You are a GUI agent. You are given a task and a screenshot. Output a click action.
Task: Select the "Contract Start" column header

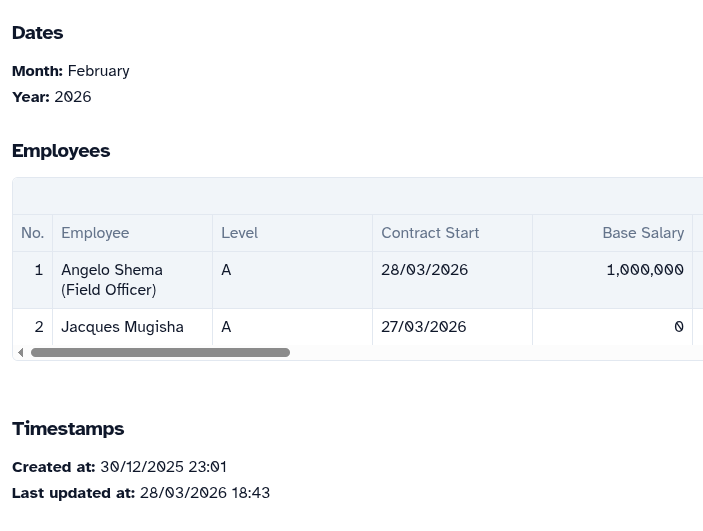(430, 233)
